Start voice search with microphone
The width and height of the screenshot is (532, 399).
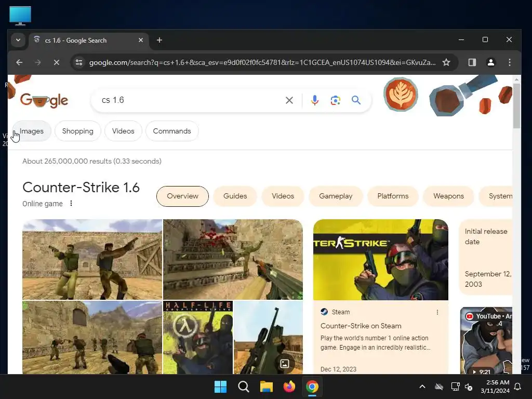tap(314, 100)
